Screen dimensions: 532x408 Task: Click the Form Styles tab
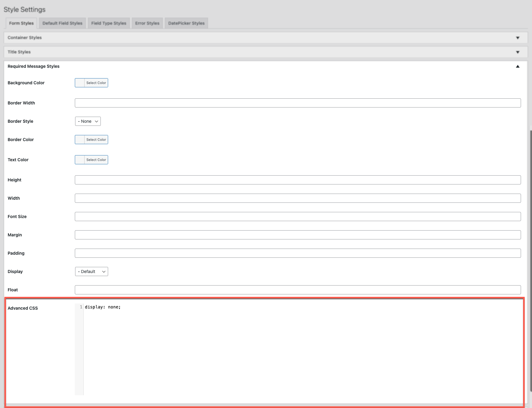tap(21, 23)
